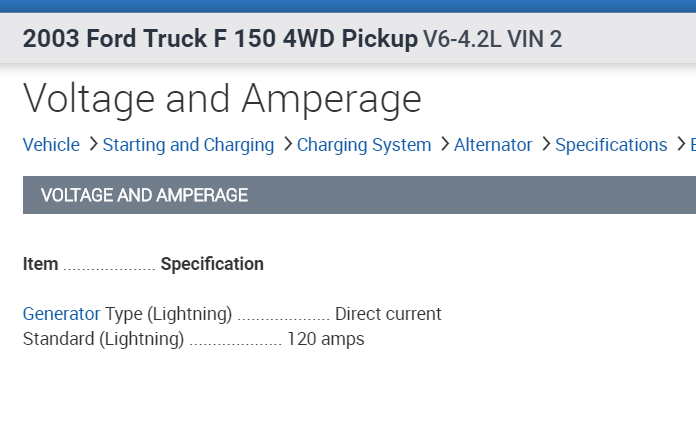Click the bold Item column label

40,264
